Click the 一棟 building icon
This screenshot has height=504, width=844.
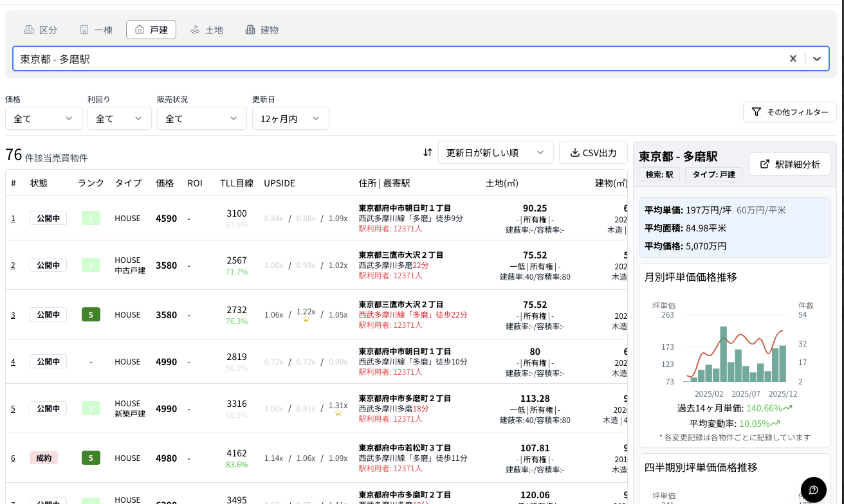(x=84, y=30)
